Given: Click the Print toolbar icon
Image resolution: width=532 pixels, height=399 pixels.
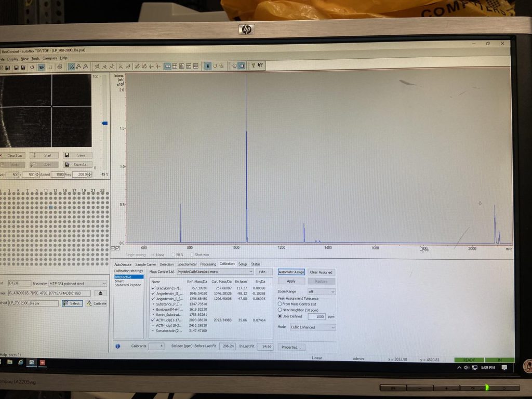Looking at the screenshot, I should coord(59,67).
